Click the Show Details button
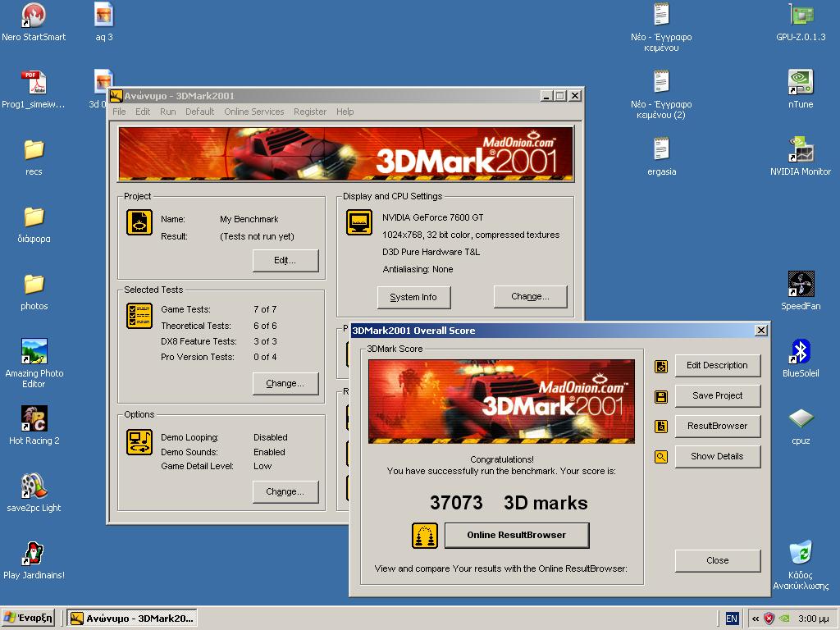 [717, 456]
